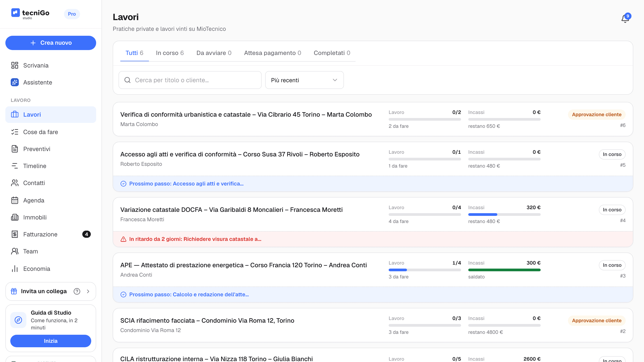Open the notifications bell
The image size is (644, 362).
pyautogui.click(x=625, y=19)
